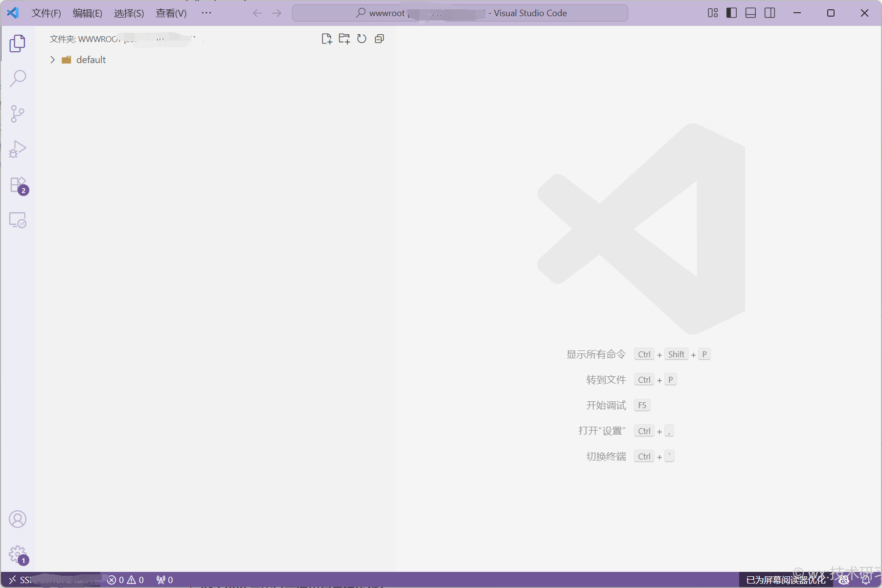Open the Extensions view
This screenshot has height=588, width=882.
(x=19, y=185)
